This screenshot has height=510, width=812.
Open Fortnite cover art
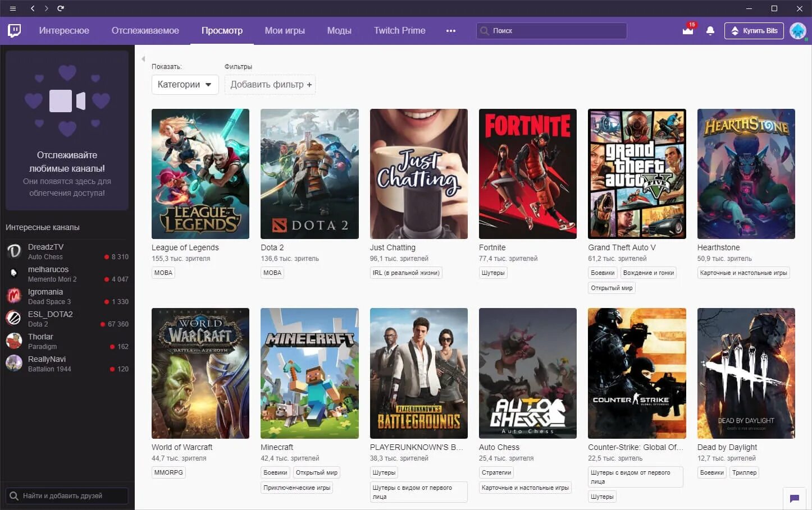click(528, 174)
